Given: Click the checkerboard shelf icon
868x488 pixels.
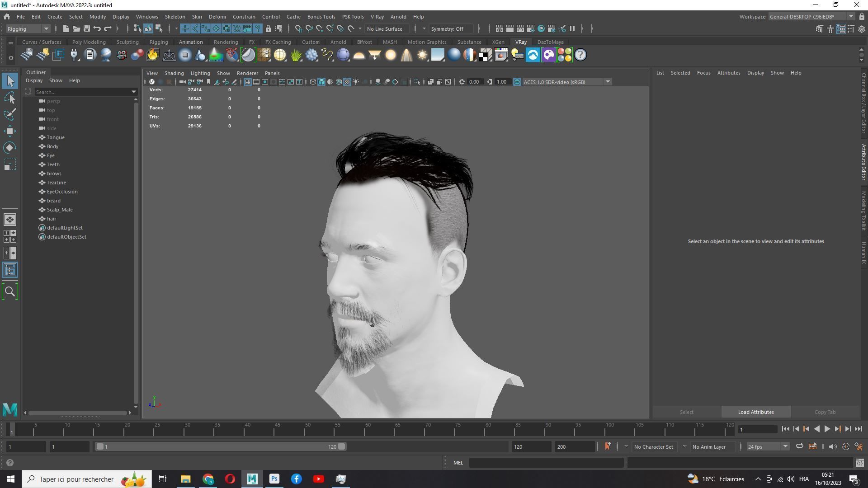Looking at the screenshot, I should (486, 55).
